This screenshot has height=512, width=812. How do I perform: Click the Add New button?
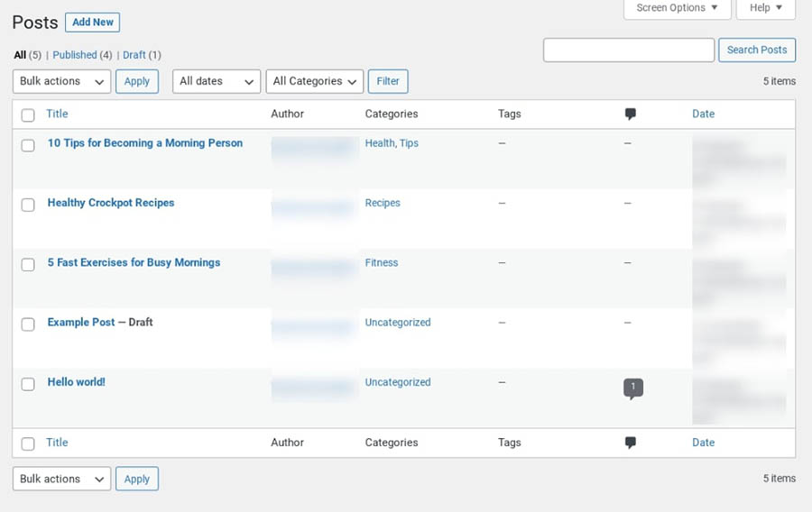[x=92, y=23]
